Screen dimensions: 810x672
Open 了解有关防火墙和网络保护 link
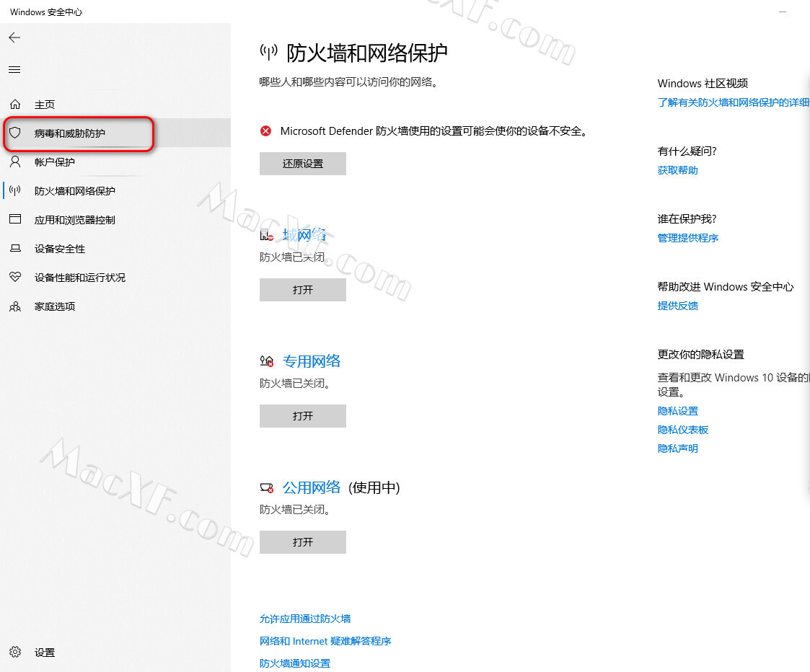pos(734,102)
